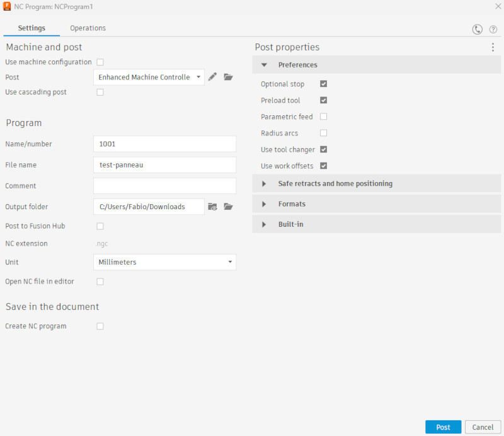
Task: Click the Fusion app icon in title bar
Action: [x=7, y=6]
